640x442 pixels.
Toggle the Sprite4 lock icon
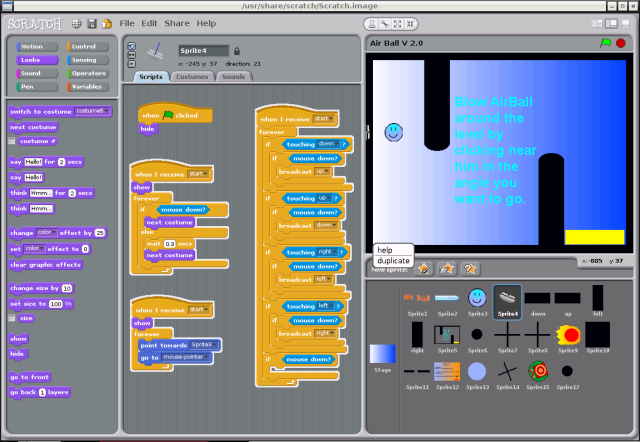237,50
